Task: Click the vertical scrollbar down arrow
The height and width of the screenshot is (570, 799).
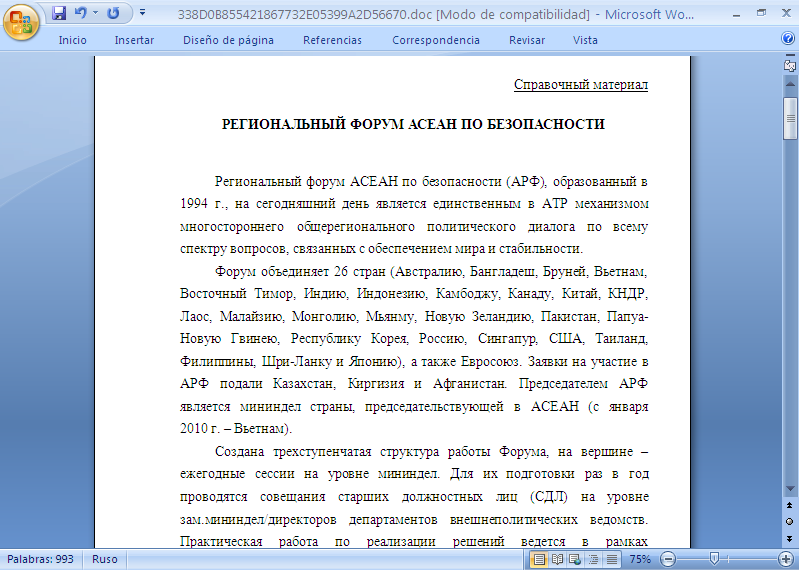Action: [790, 488]
